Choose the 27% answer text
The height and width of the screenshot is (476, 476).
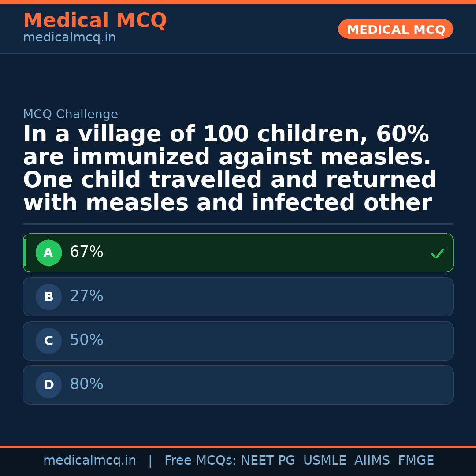click(86, 296)
